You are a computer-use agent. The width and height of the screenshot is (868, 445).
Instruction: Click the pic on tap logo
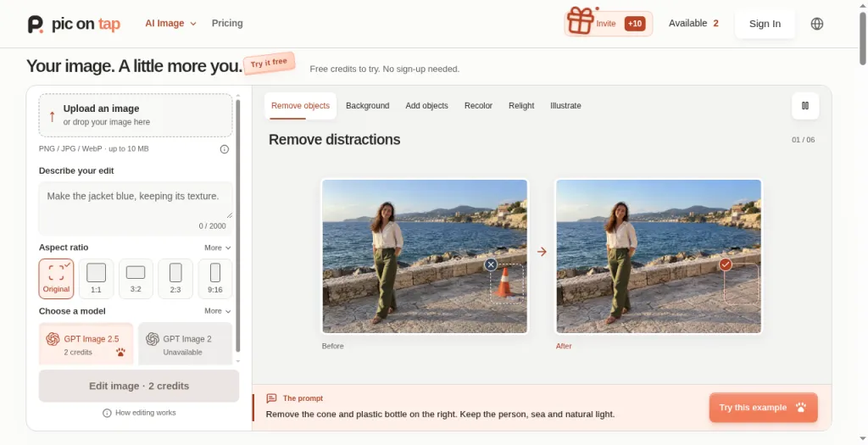coord(74,24)
